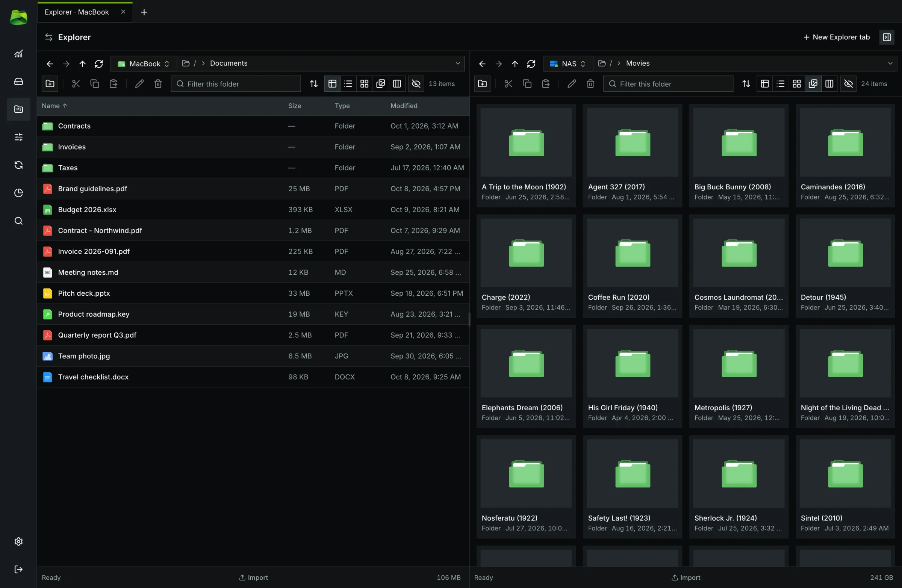Viewport: 902px width, 588px height.
Task: Go up one folder in NAS pane
Action: (x=515, y=63)
